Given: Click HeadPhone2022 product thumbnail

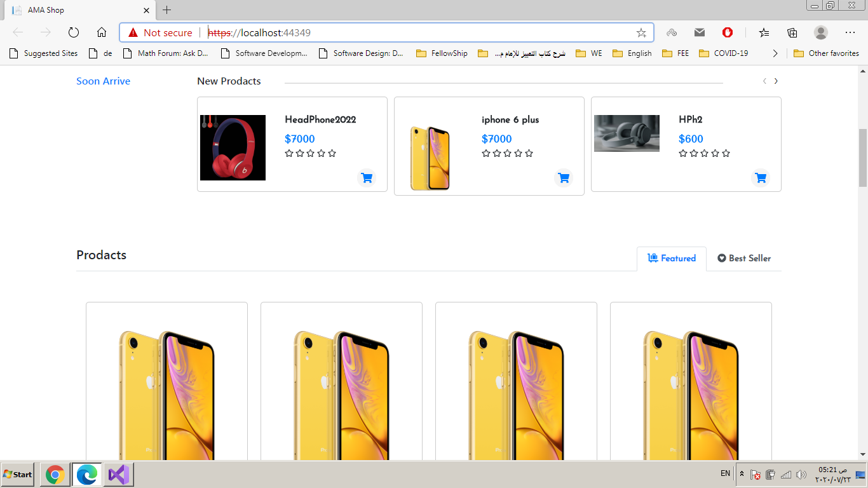Looking at the screenshot, I should 233,147.
